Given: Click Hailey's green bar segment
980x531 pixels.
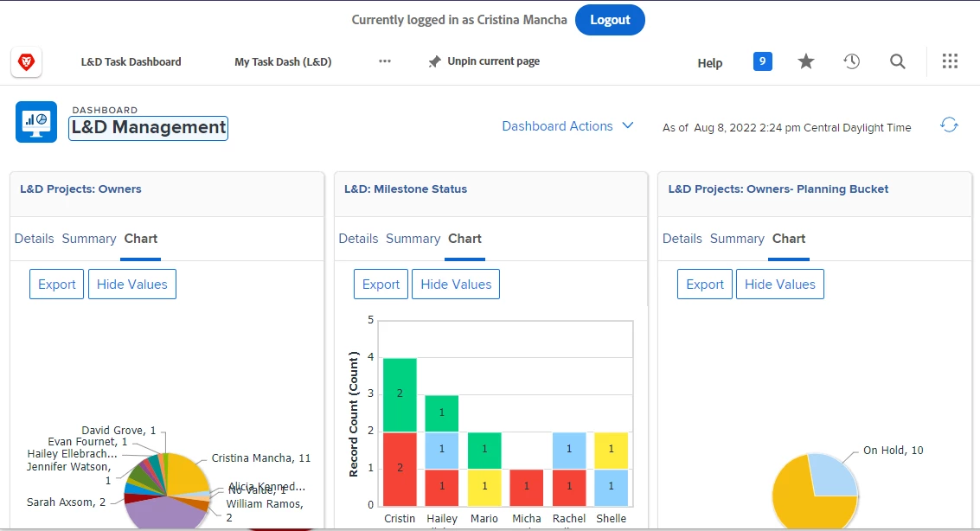Looking at the screenshot, I should pos(442,413).
